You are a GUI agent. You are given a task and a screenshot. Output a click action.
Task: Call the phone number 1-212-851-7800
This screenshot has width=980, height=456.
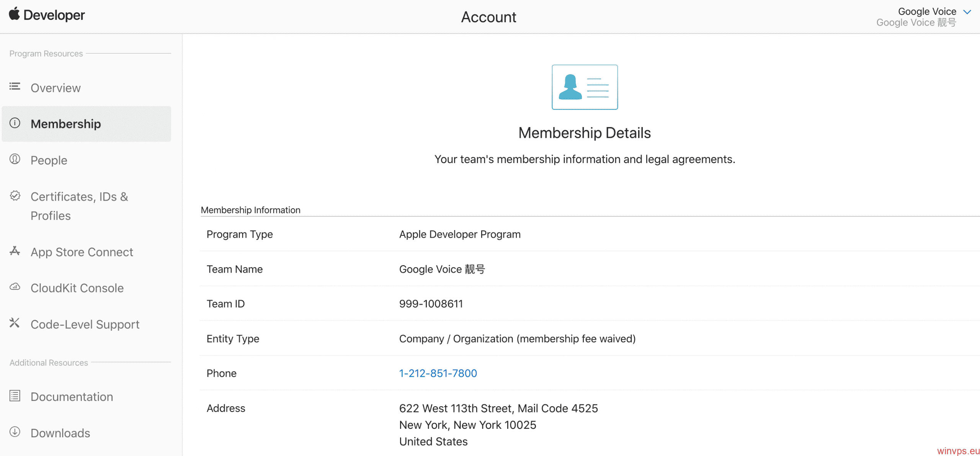point(438,373)
